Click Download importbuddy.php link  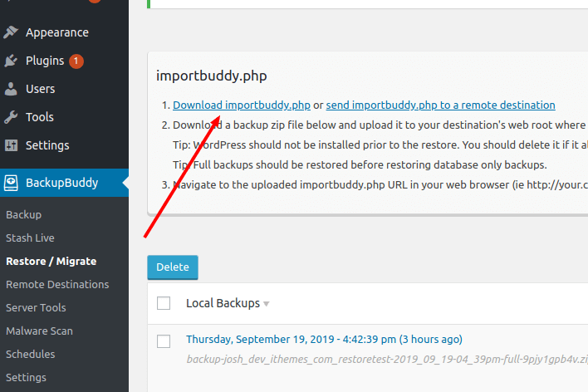[x=242, y=105]
